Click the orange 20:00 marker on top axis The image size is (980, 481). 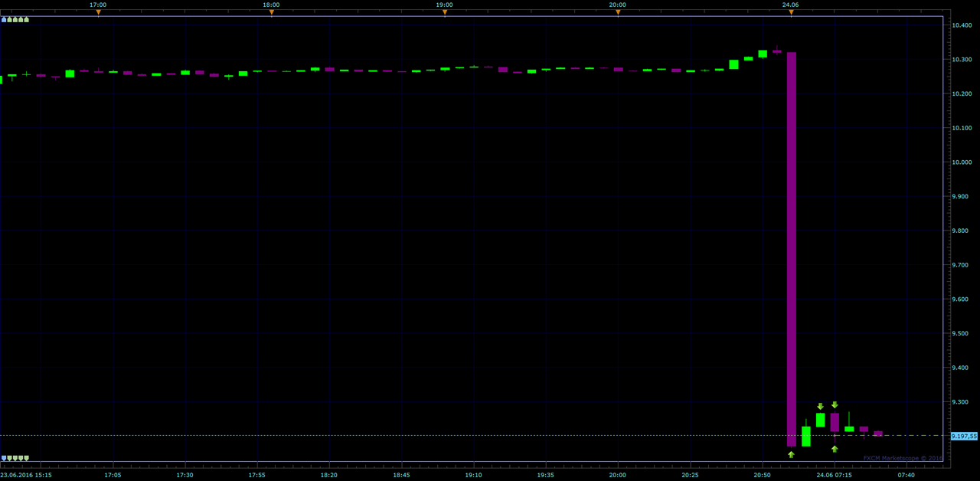click(618, 12)
